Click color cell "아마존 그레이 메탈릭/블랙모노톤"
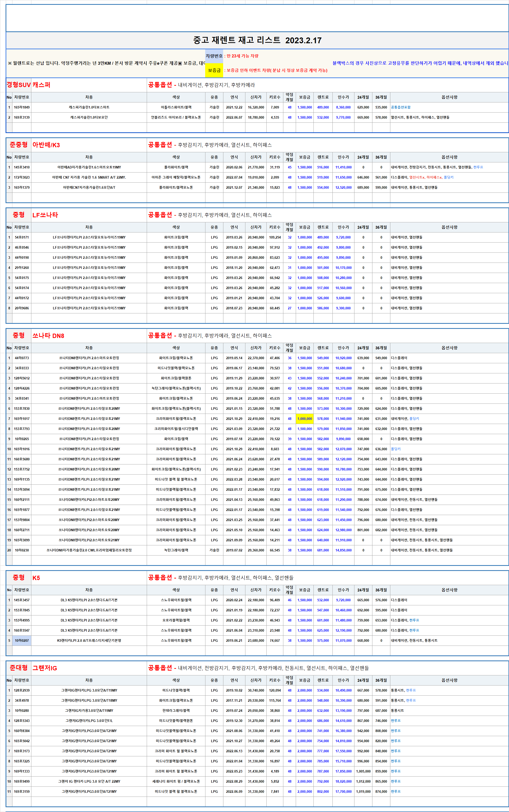This screenshot has width=509, height=812. pyautogui.click(x=176, y=177)
